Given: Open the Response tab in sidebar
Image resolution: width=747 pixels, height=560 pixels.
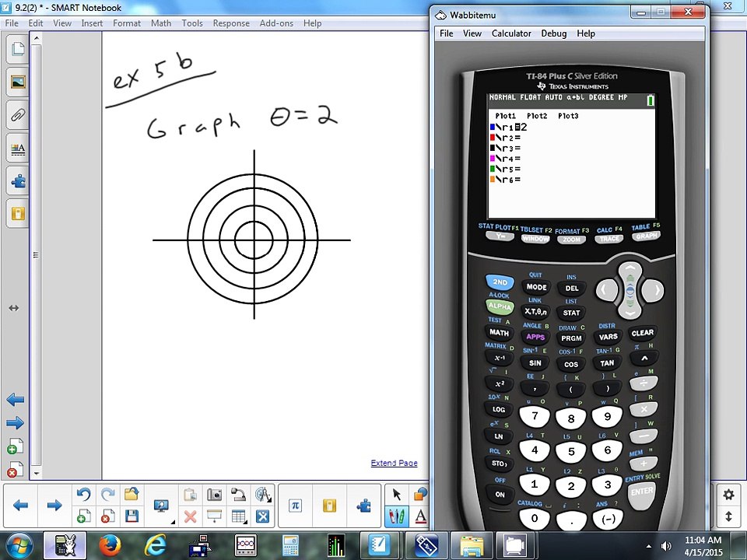Looking at the screenshot, I should [18, 213].
